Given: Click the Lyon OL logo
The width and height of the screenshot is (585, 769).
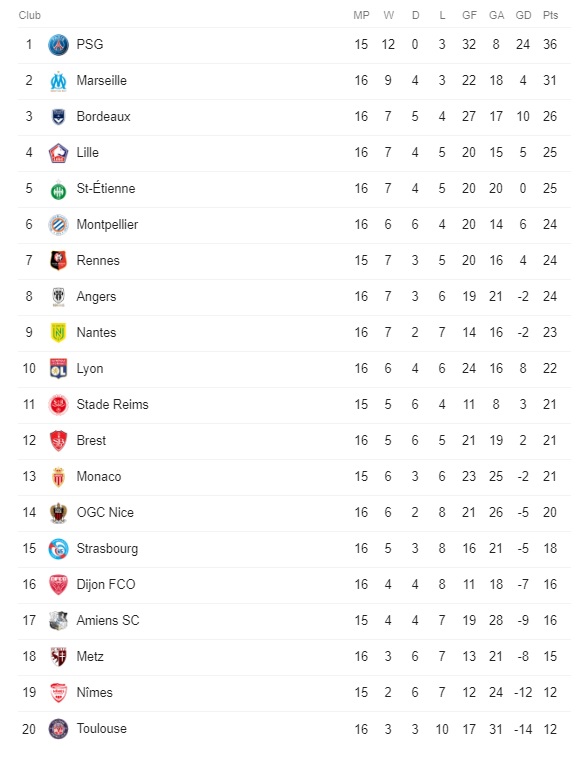Looking at the screenshot, I should click(58, 369).
